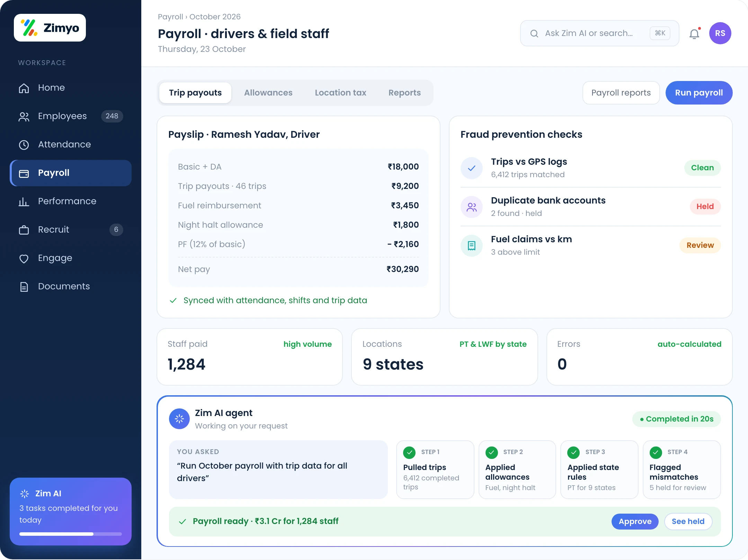Open Attendance via its clock icon
748x560 pixels.
click(24, 145)
